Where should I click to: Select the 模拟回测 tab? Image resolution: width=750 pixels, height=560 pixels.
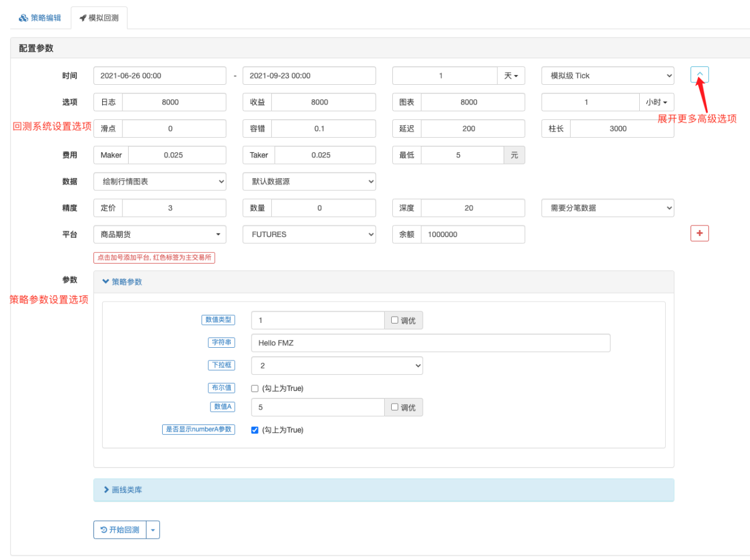click(99, 18)
